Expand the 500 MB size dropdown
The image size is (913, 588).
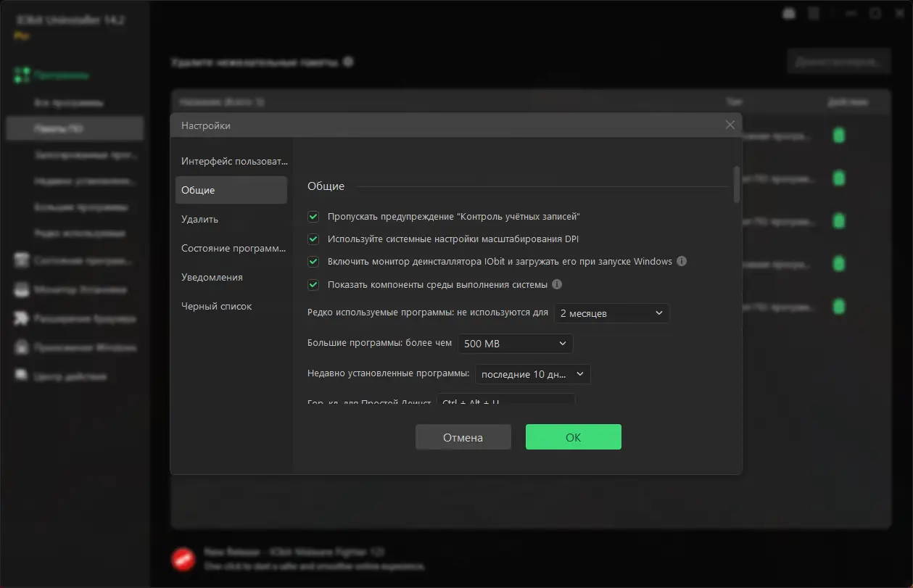pyautogui.click(x=515, y=343)
